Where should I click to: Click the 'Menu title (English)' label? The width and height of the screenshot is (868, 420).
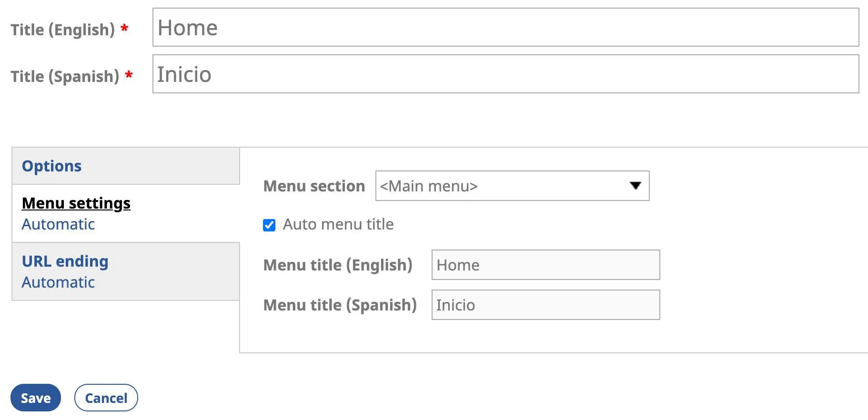pyautogui.click(x=338, y=265)
